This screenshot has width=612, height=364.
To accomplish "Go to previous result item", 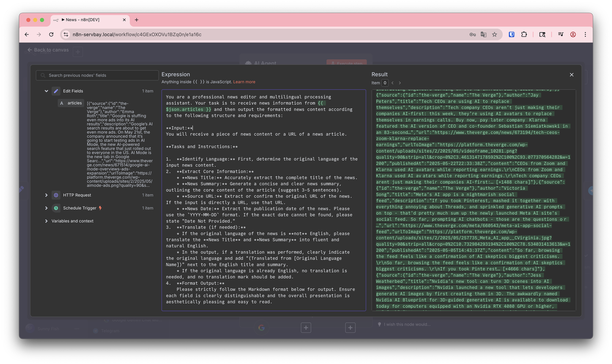I will click(x=393, y=83).
